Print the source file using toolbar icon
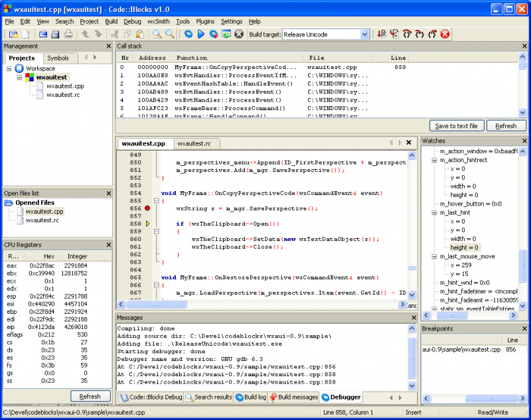 pos(68,34)
